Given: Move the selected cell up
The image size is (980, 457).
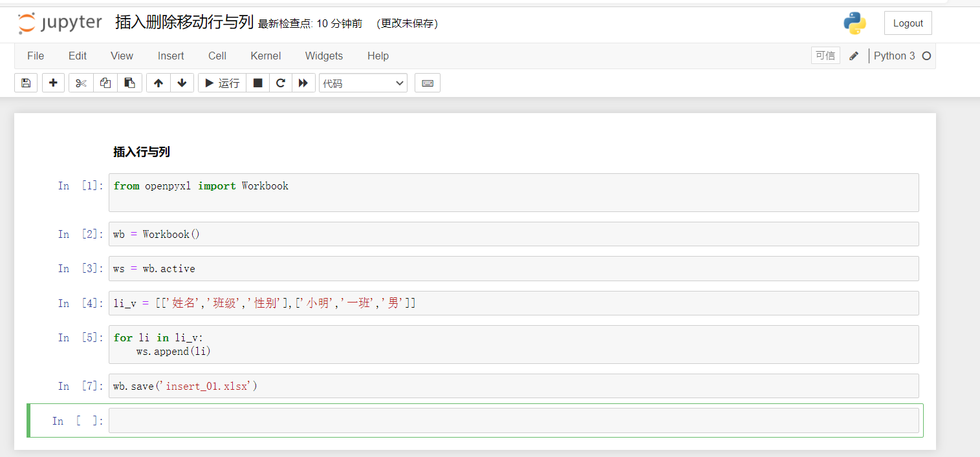Looking at the screenshot, I should 158,83.
